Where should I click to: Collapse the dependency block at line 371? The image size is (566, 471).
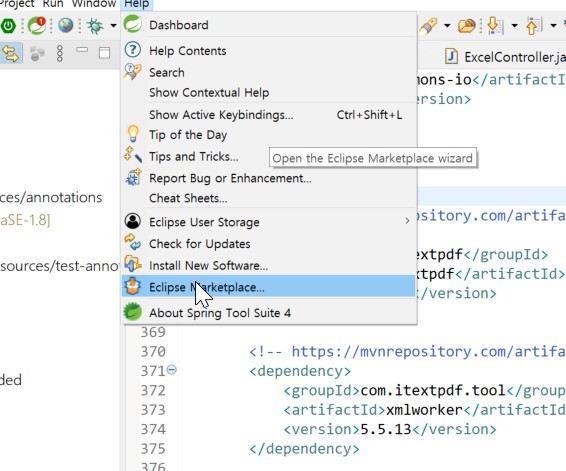click(x=172, y=370)
